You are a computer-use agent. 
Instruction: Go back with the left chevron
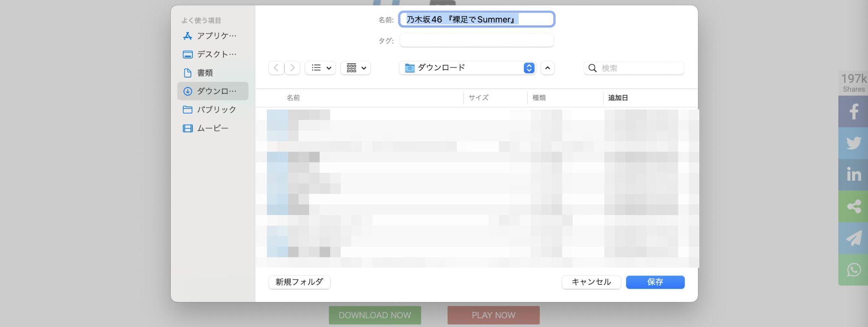point(276,68)
